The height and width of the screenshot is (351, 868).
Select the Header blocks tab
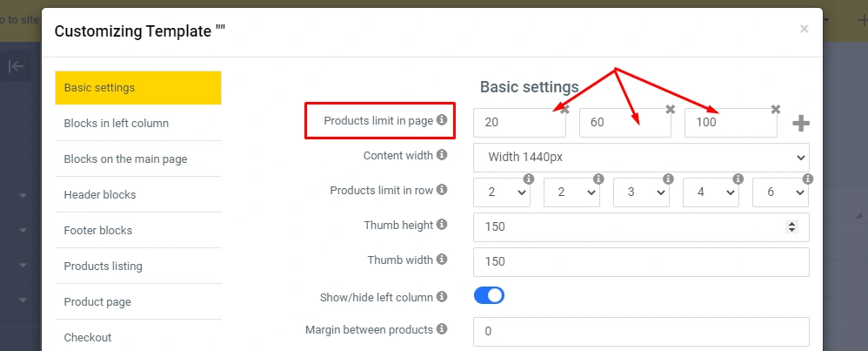tap(137, 194)
